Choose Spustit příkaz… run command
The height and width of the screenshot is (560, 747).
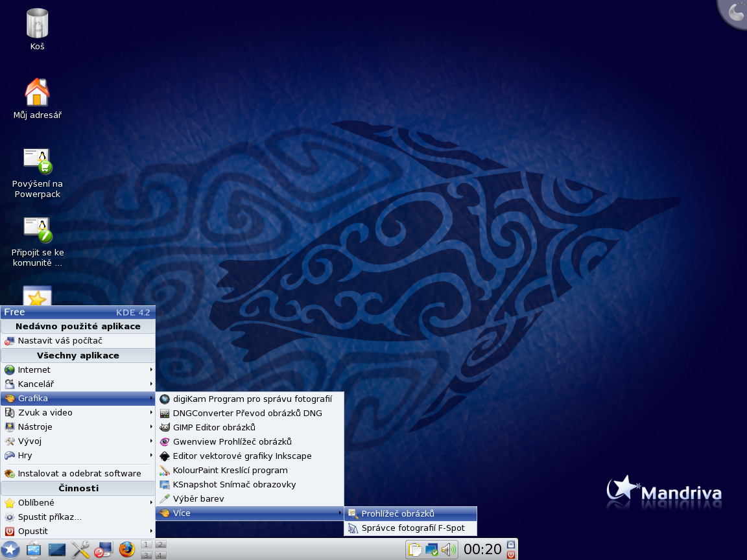click(78, 517)
